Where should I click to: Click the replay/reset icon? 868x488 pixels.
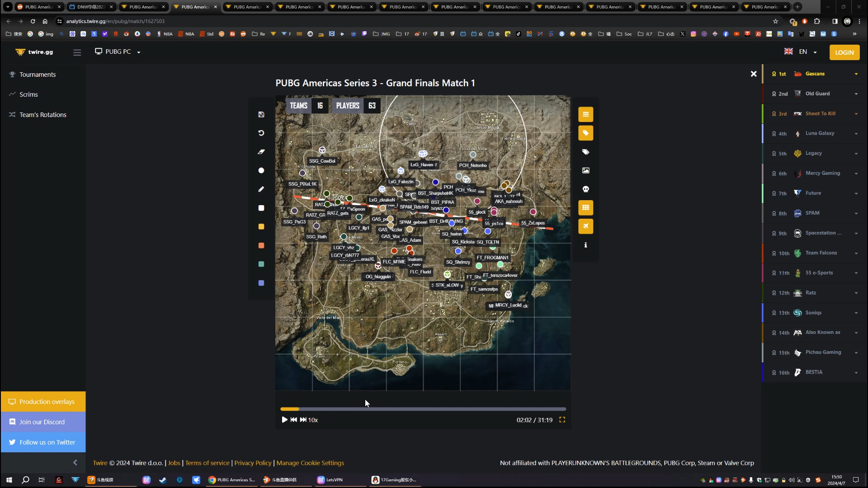coord(262,133)
